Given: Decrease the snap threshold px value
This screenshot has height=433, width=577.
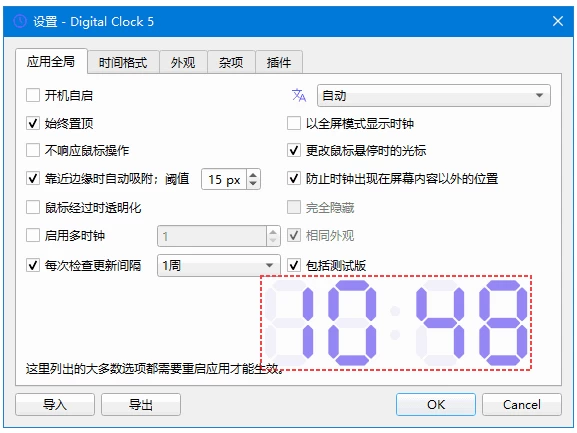Looking at the screenshot, I should click(x=253, y=184).
